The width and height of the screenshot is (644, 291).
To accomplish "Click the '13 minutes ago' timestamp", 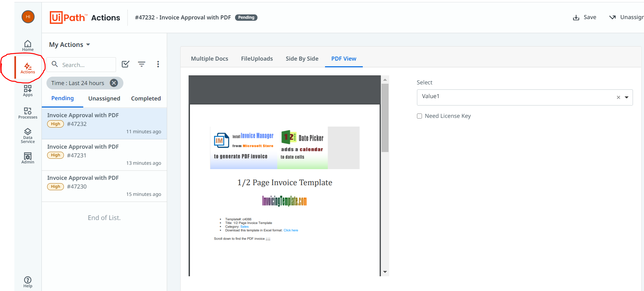I will pos(144,163).
